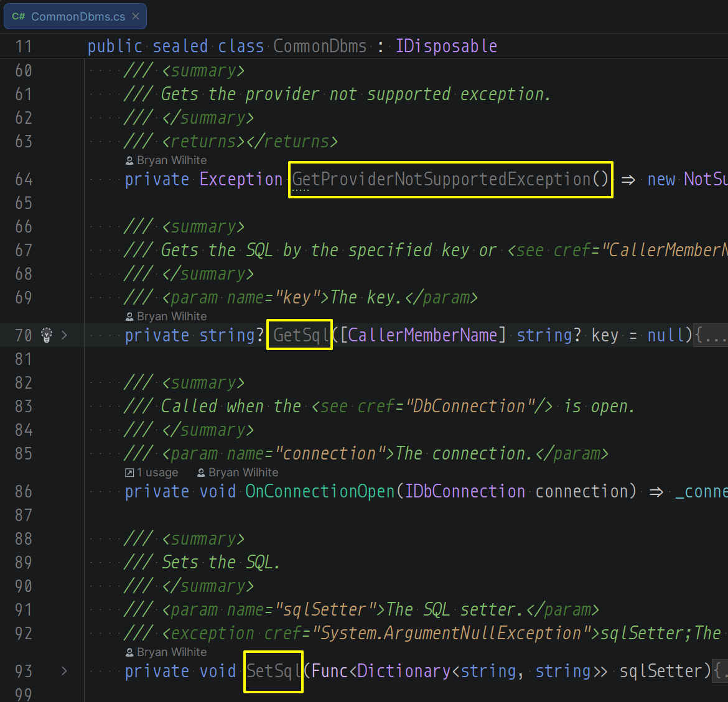Expand folded SetSql method at line 93
The height and width of the screenshot is (702, 728).
[x=64, y=671]
